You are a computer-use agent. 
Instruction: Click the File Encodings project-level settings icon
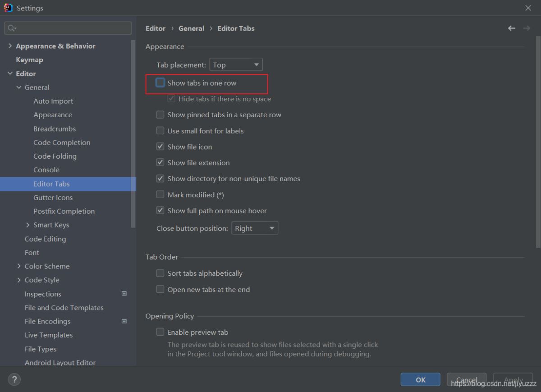(x=124, y=321)
